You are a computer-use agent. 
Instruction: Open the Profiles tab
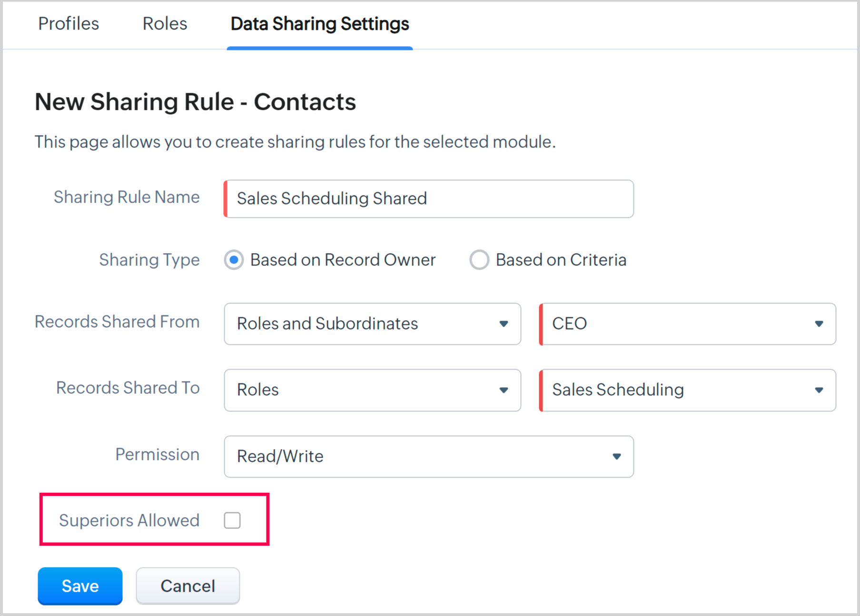[x=69, y=24]
